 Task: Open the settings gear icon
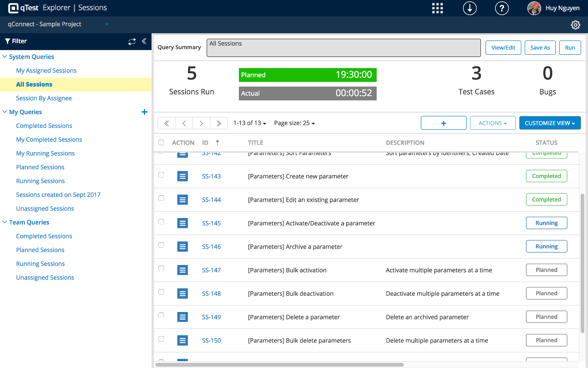575,25
